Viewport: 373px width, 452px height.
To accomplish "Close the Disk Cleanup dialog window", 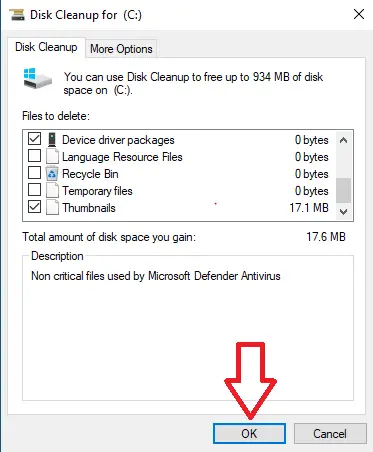I will point(359,14).
